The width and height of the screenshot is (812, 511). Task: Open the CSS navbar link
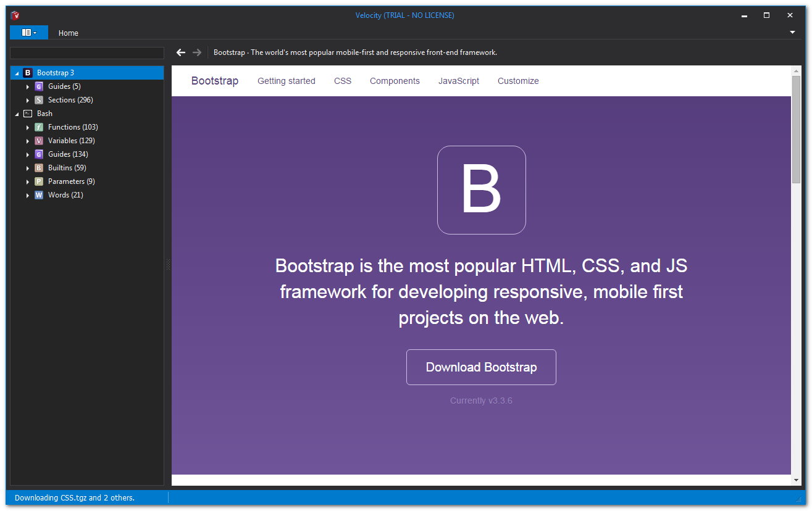(x=343, y=81)
